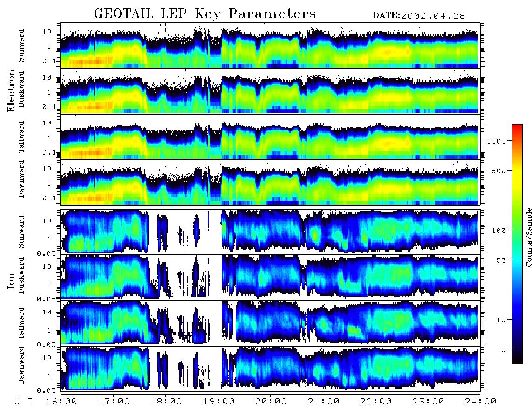Open the Electron Duskward spectrogram panel
The image size is (532, 410).
(270, 91)
